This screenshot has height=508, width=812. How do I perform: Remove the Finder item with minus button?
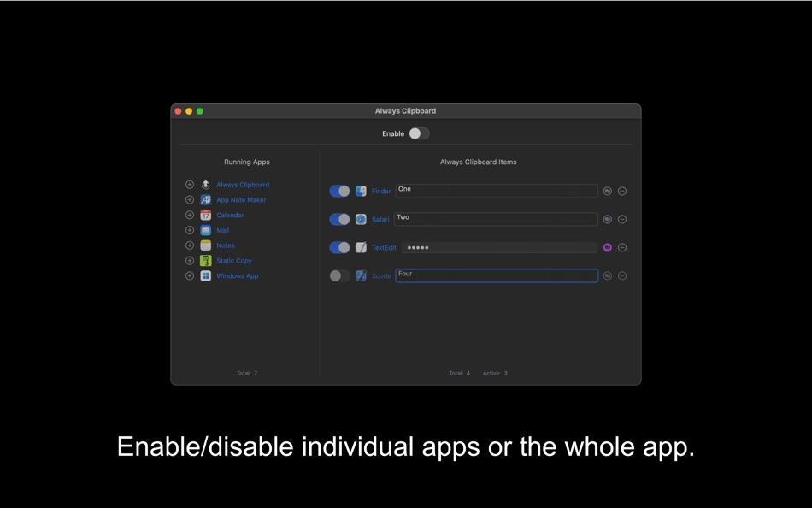click(622, 191)
